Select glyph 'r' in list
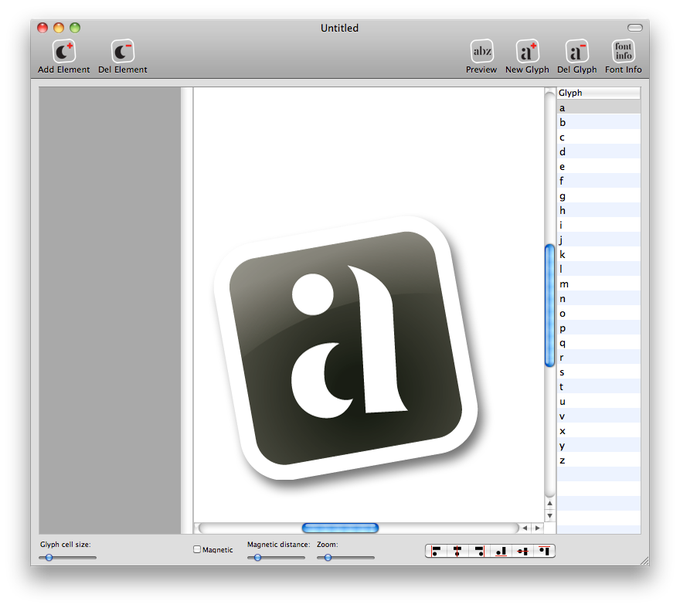Screen dimensions: 680x608 598,358
